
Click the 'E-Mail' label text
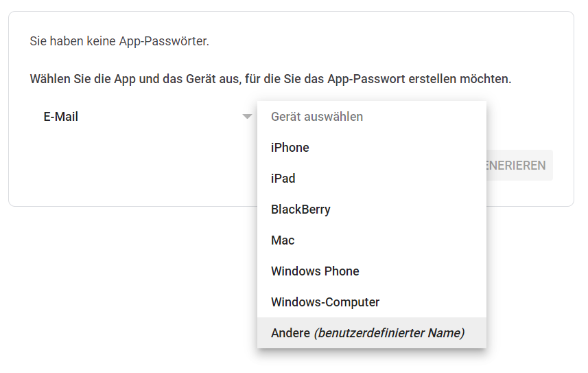click(x=61, y=117)
